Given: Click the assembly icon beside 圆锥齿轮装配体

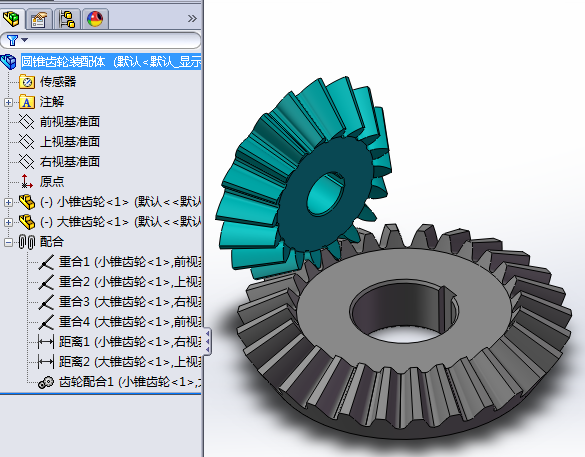Looking at the screenshot, I should tap(9, 62).
